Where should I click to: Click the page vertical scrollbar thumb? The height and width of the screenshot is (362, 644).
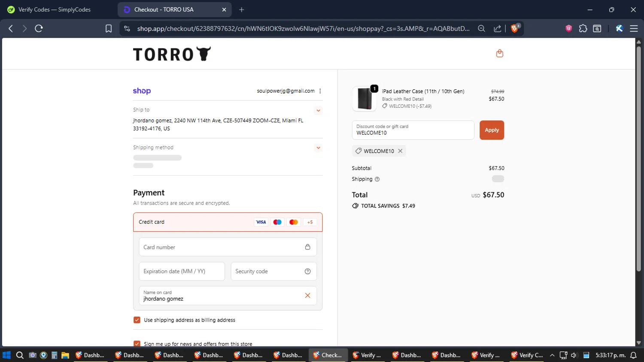point(639,159)
